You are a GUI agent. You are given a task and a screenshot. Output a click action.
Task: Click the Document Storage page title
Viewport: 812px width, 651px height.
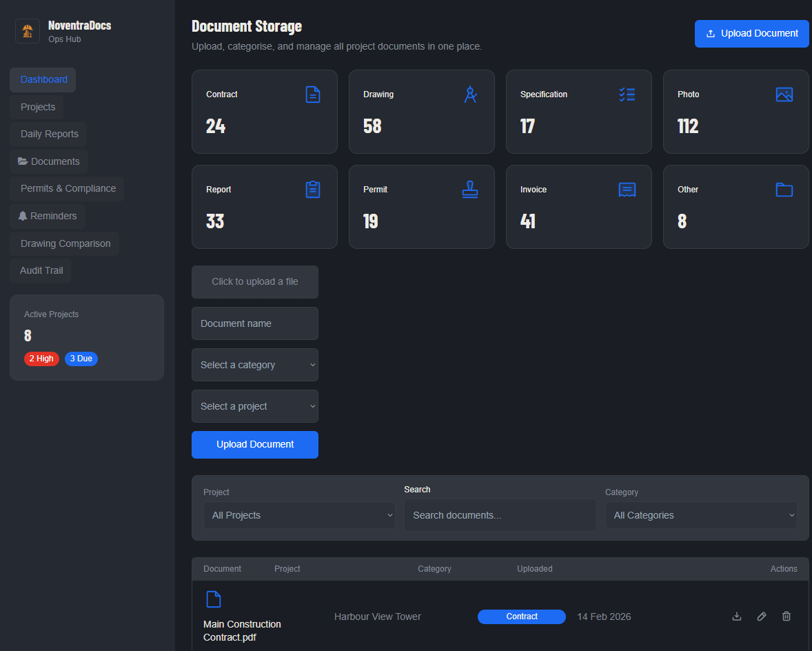(247, 26)
